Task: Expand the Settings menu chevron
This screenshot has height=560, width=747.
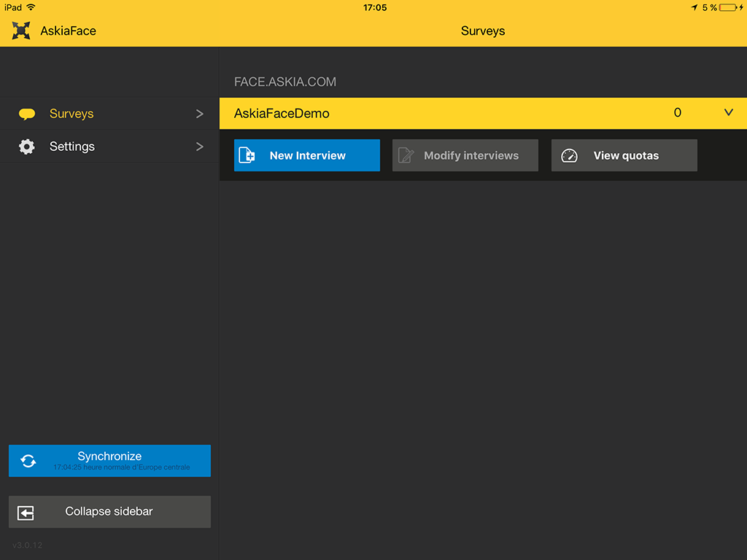Action: point(200,147)
